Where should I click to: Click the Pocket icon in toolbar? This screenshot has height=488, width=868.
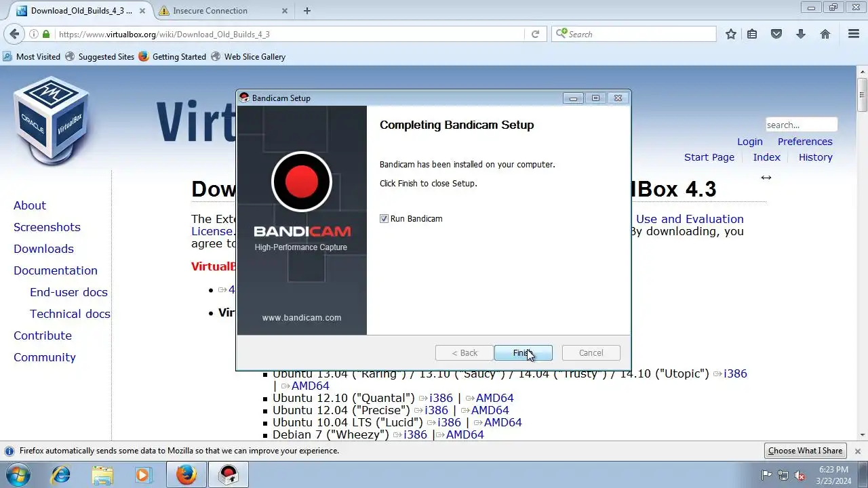click(x=776, y=34)
